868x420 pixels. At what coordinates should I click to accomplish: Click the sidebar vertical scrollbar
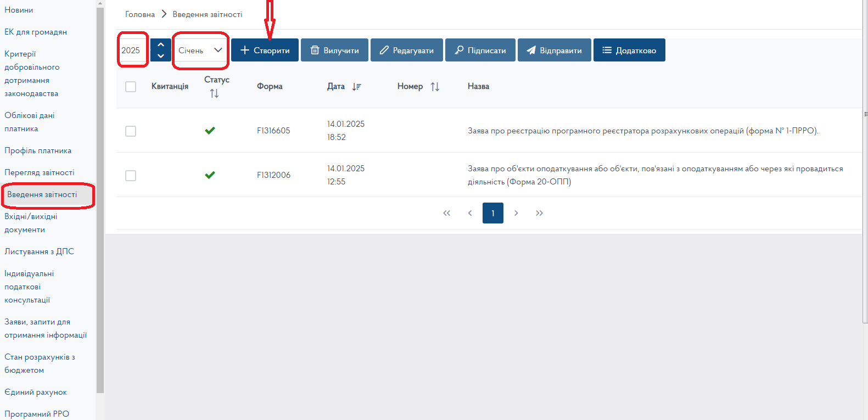[x=100, y=198]
